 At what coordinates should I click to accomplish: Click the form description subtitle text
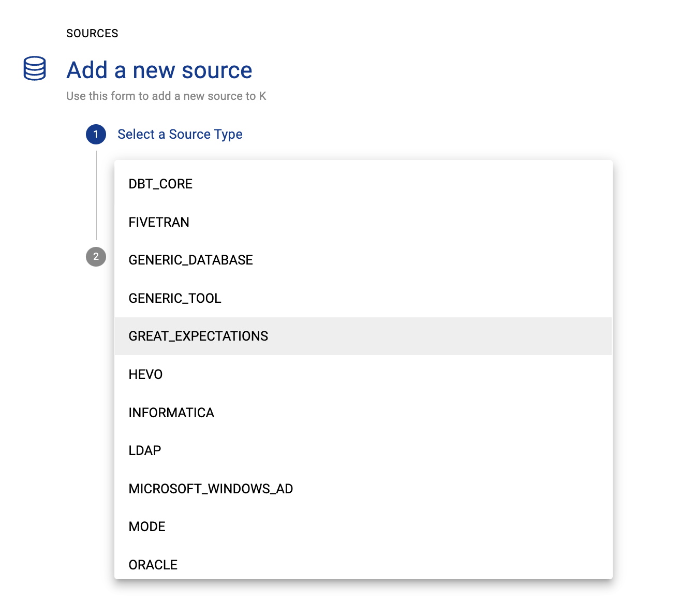click(x=166, y=96)
